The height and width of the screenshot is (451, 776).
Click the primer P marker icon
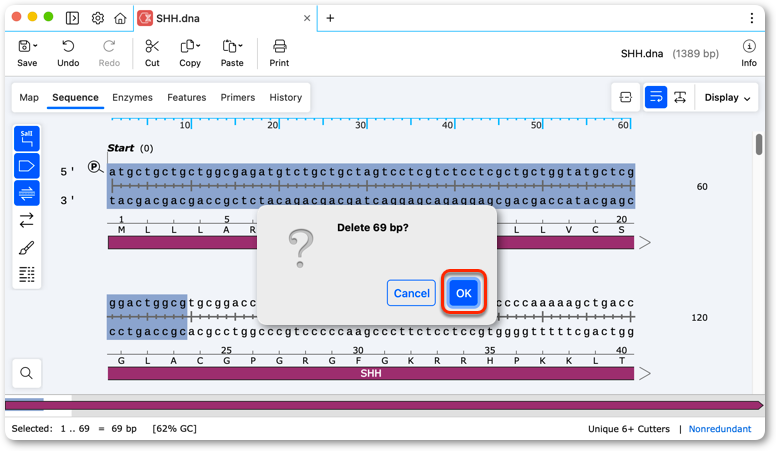click(x=94, y=167)
